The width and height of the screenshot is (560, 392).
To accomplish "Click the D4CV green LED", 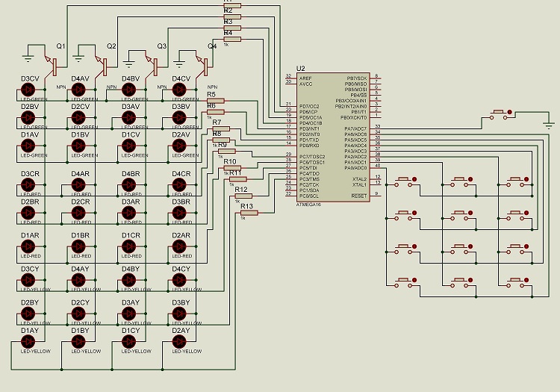I will [179, 90].
